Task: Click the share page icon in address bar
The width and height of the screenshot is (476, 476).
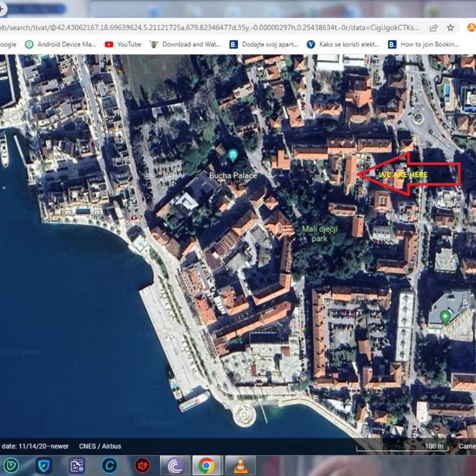Action: pyautogui.click(x=433, y=28)
